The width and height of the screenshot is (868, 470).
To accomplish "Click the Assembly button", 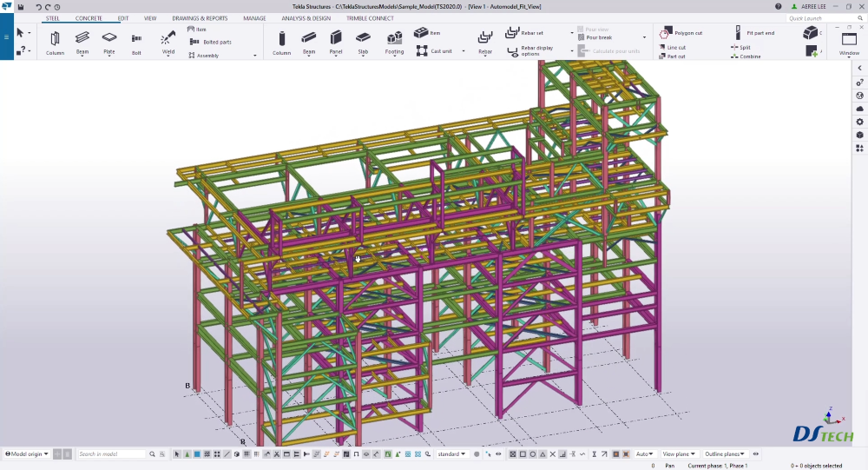I will tap(204, 56).
